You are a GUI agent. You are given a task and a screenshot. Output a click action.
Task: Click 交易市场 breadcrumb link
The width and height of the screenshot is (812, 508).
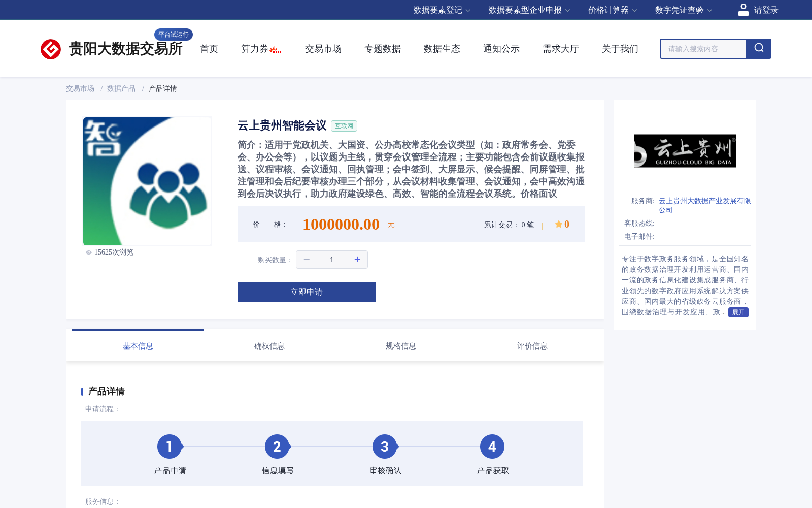coord(80,88)
